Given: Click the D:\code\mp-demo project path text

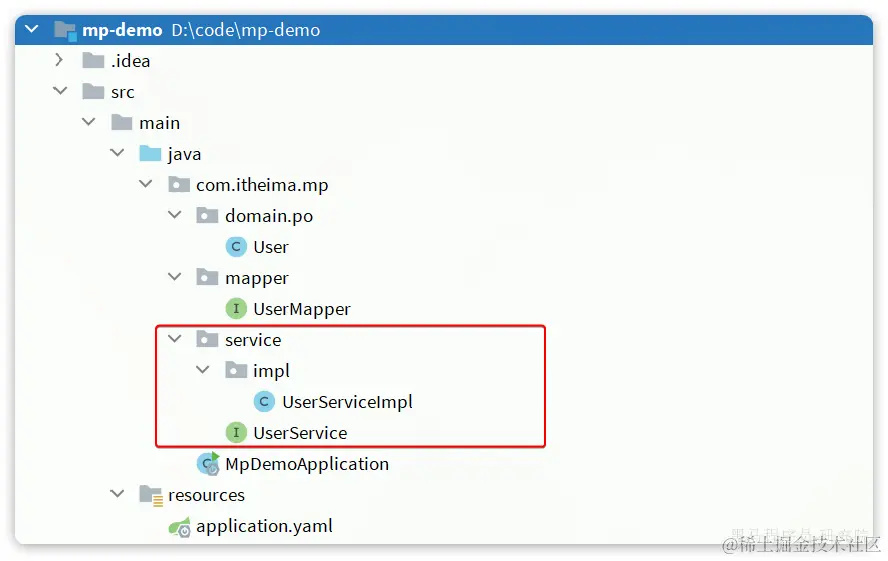Looking at the screenshot, I should click(246, 30).
